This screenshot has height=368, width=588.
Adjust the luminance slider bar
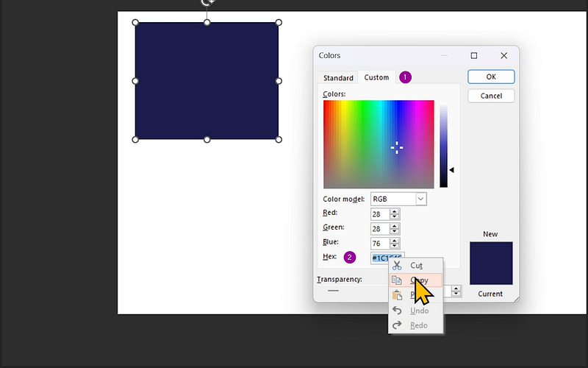coord(444,145)
